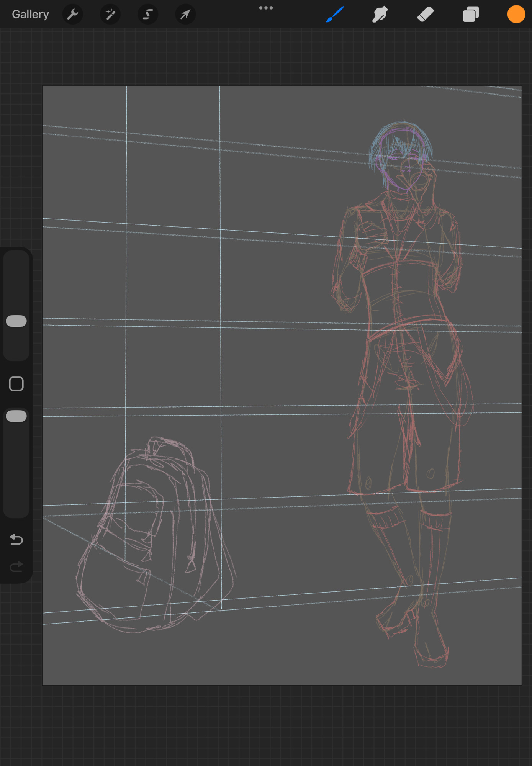Activate the Selection tool

[148, 15]
